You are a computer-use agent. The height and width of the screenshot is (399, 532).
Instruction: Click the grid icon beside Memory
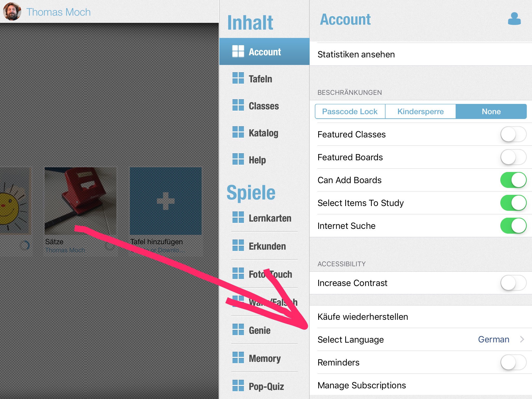238,357
